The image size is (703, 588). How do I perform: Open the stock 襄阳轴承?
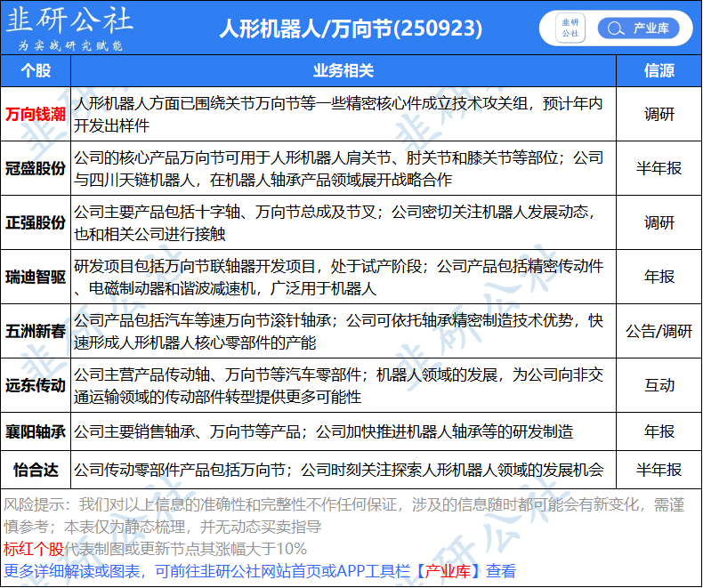tap(36, 431)
